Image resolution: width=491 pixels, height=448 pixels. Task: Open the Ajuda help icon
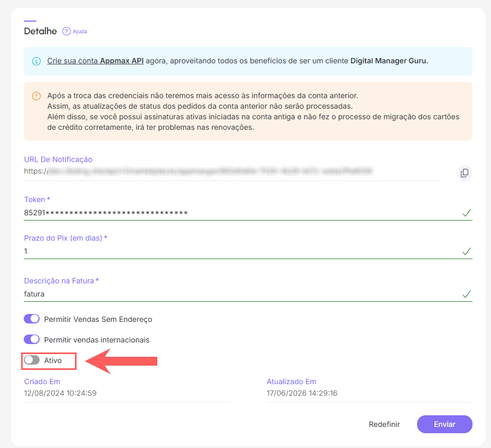click(66, 31)
